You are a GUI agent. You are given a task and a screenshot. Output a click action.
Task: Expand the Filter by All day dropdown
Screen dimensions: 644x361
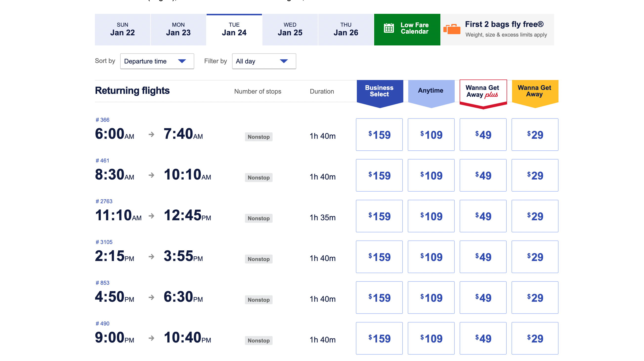pyautogui.click(x=264, y=61)
